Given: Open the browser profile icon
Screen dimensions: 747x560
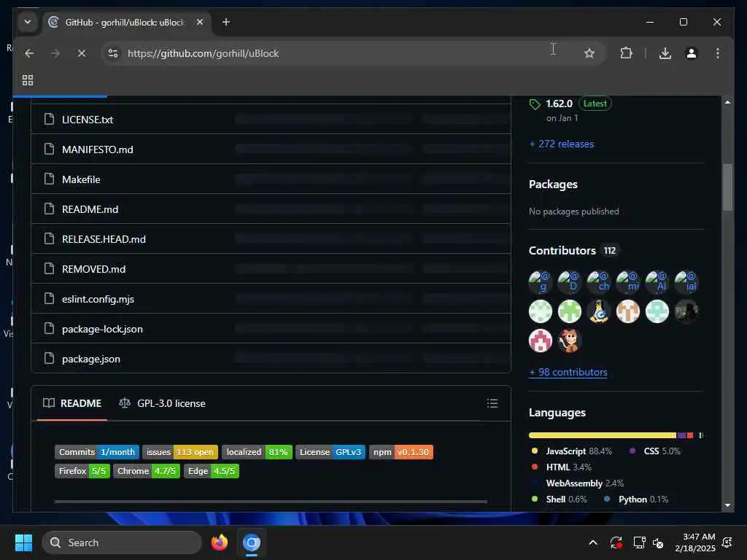Looking at the screenshot, I should (692, 53).
